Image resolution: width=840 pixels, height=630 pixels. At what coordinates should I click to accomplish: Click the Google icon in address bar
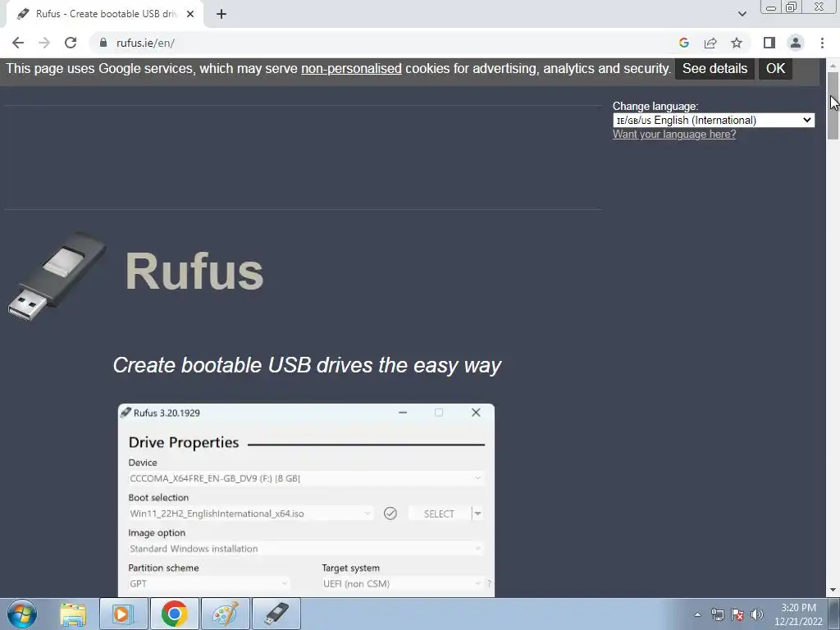683,43
